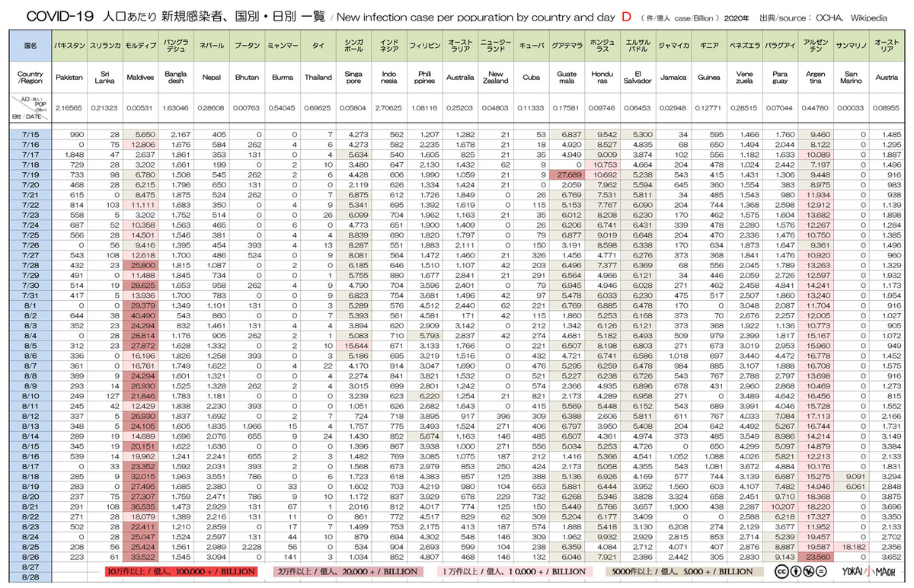Click San Marino population value 0.00033

click(851, 110)
